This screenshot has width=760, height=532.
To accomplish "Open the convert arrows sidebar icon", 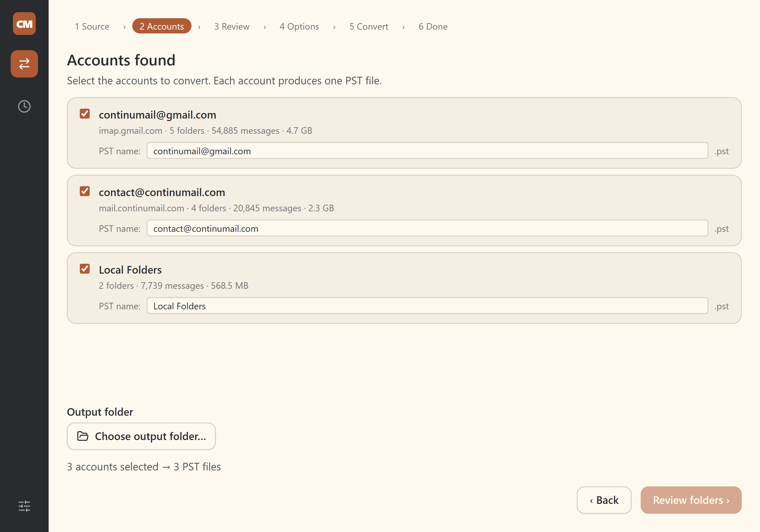I will 24,64.
